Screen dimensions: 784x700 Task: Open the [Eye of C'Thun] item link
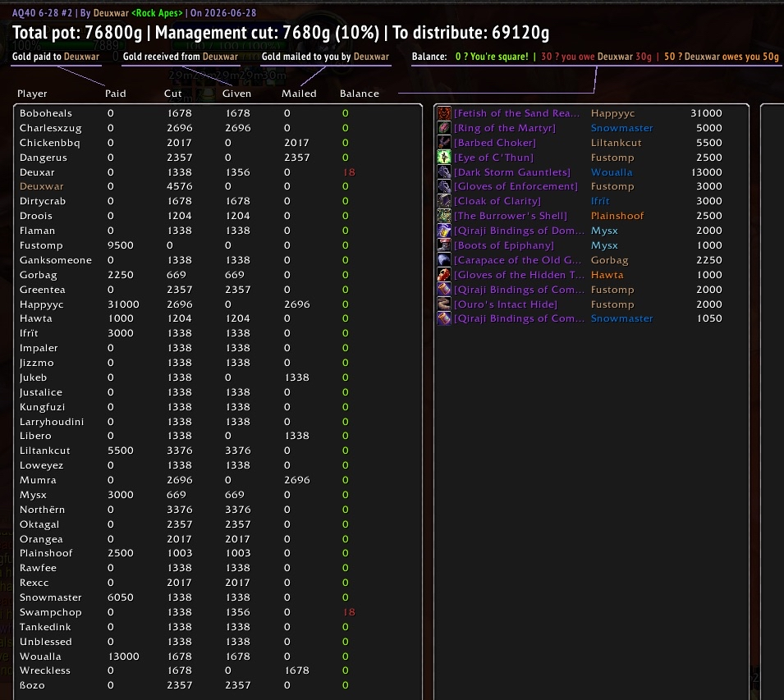(x=493, y=158)
